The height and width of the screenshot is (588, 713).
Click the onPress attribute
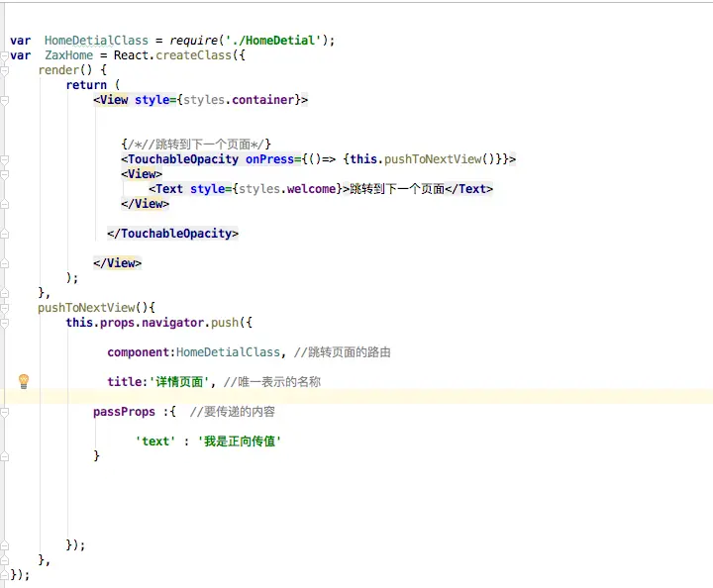coord(270,159)
